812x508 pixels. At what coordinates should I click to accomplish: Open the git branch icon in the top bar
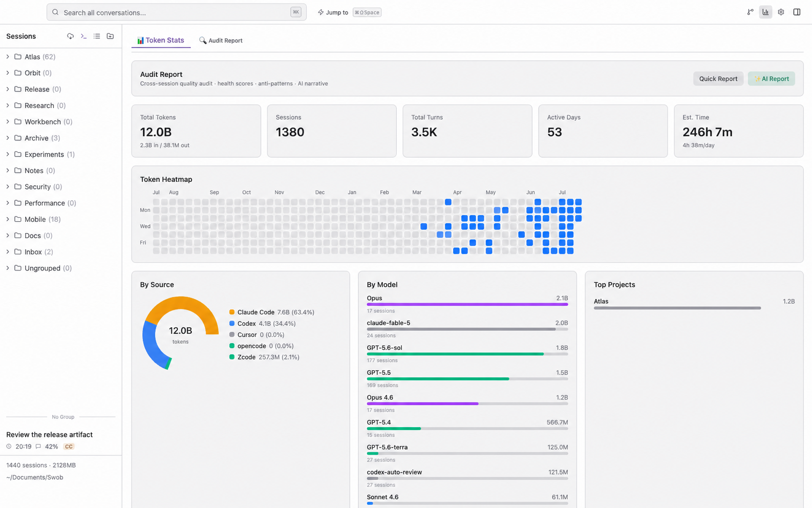750,12
